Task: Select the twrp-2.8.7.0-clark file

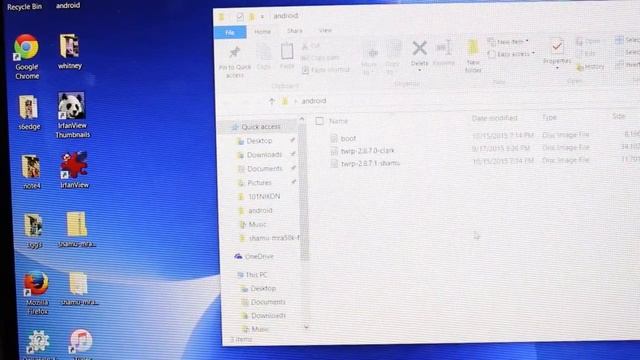Action: point(362,151)
